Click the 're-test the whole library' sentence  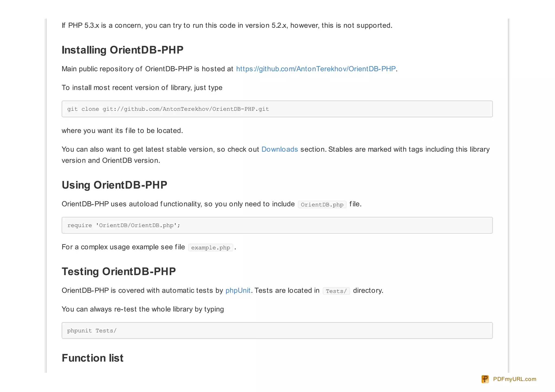pyautogui.click(x=143, y=309)
